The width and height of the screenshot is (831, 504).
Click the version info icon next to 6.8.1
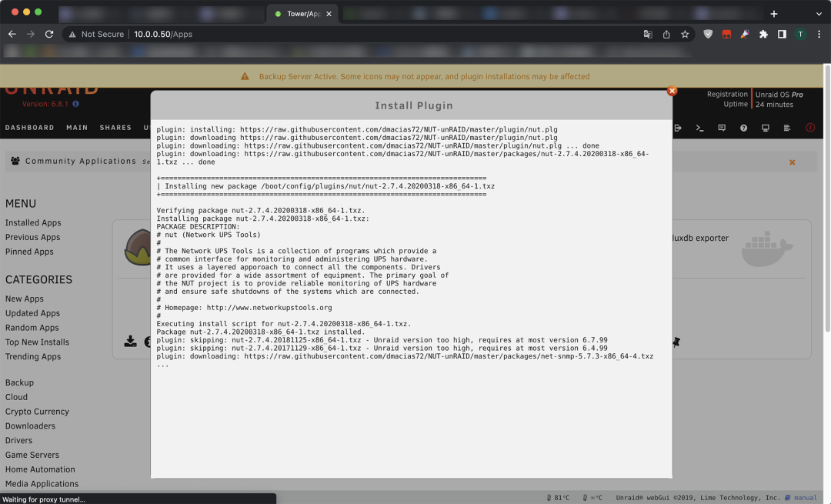tap(75, 104)
